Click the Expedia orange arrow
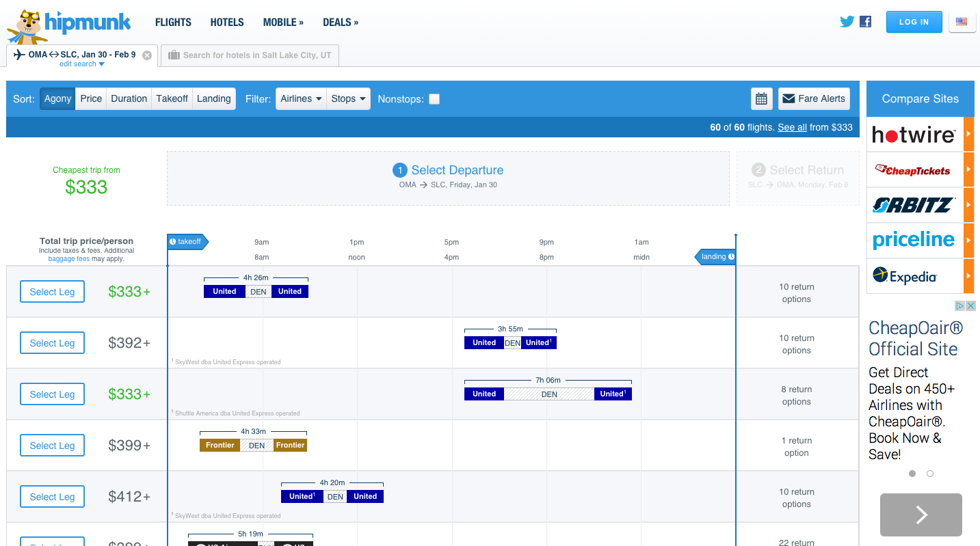The width and height of the screenshot is (980, 546). click(x=968, y=276)
